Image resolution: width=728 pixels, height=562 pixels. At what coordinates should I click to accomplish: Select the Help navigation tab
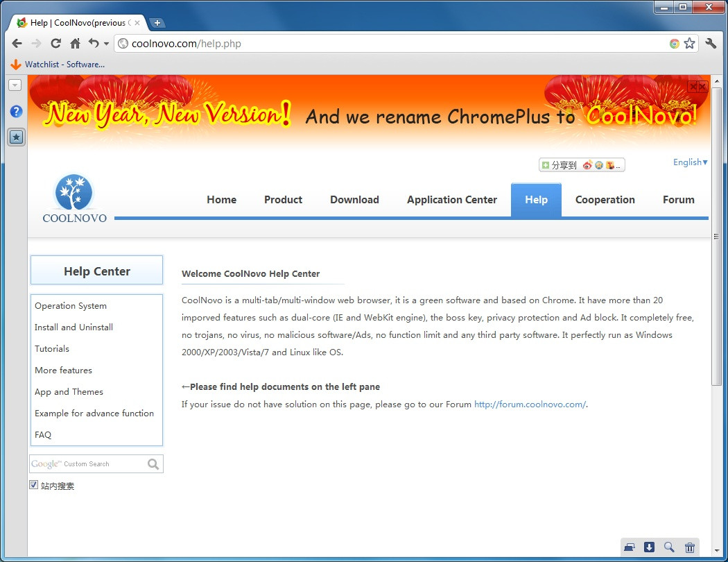click(536, 200)
